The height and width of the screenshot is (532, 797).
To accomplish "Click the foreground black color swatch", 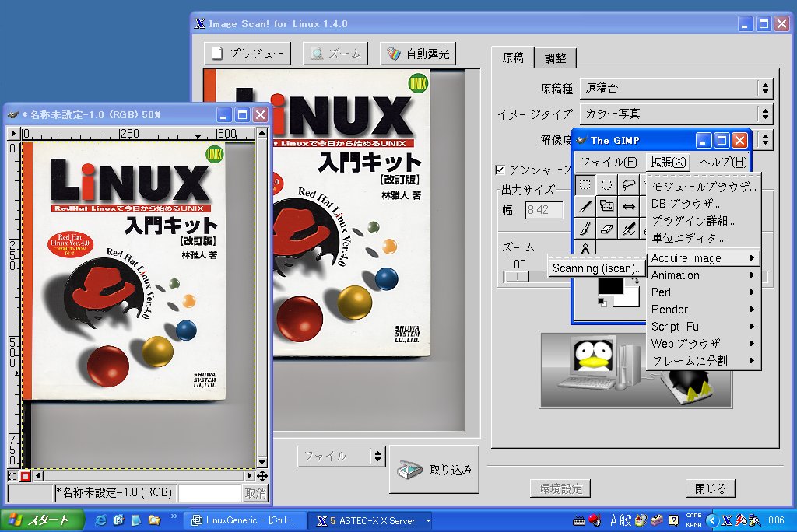I will coord(610,287).
